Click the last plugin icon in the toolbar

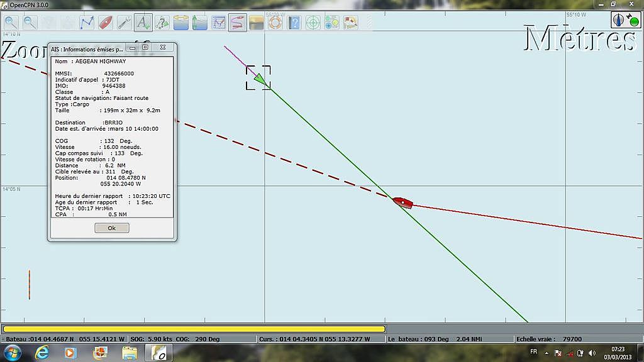point(351,22)
